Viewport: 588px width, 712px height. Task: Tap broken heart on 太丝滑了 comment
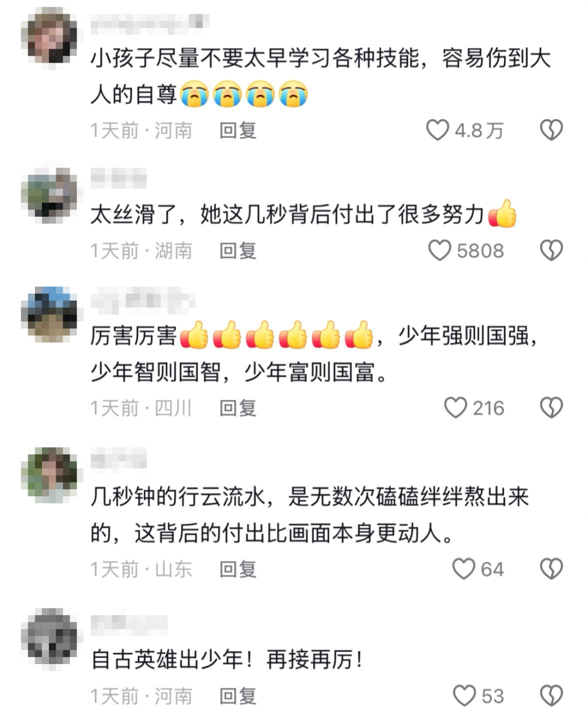point(551,251)
